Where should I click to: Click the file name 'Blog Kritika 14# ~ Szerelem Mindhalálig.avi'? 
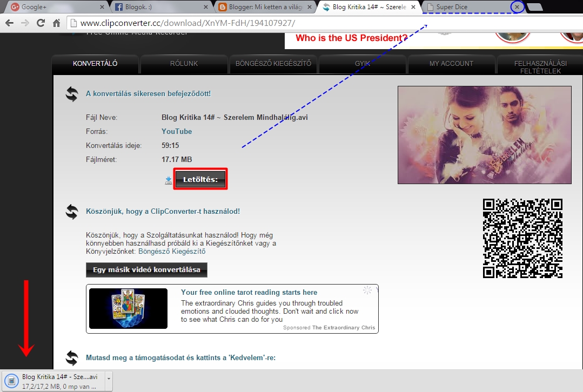234,117
